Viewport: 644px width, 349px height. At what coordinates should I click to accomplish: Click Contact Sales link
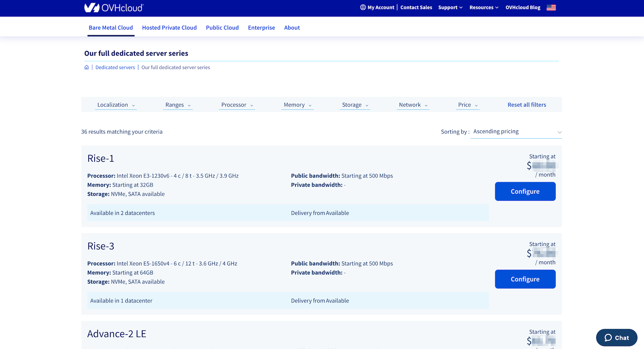click(416, 8)
